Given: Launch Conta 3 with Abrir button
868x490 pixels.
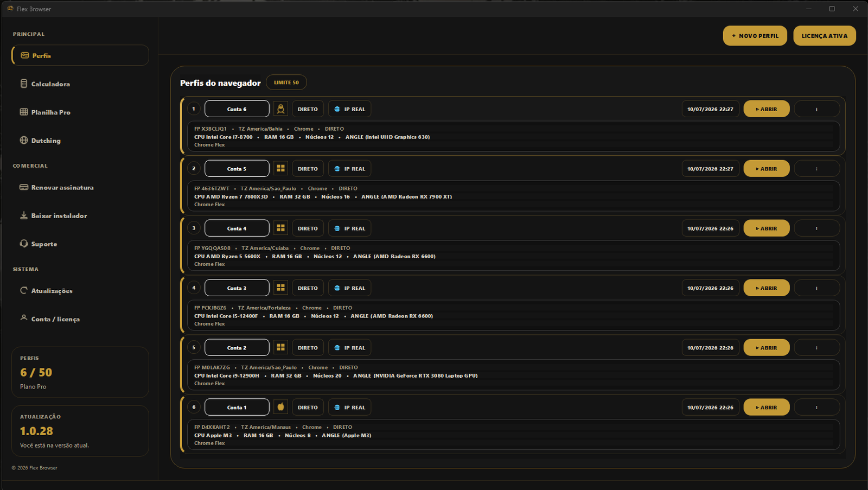Looking at the screenshot, I should click(767, 288).
